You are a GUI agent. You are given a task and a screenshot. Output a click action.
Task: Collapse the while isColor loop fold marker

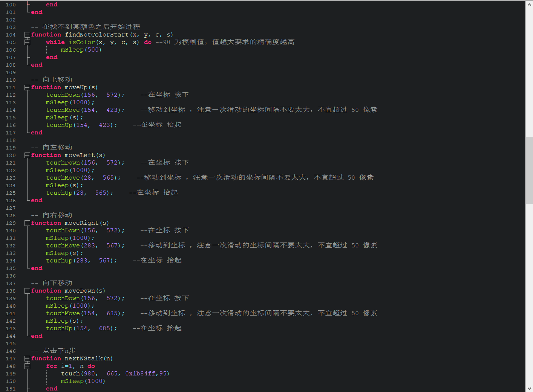[x=27, y=42]
